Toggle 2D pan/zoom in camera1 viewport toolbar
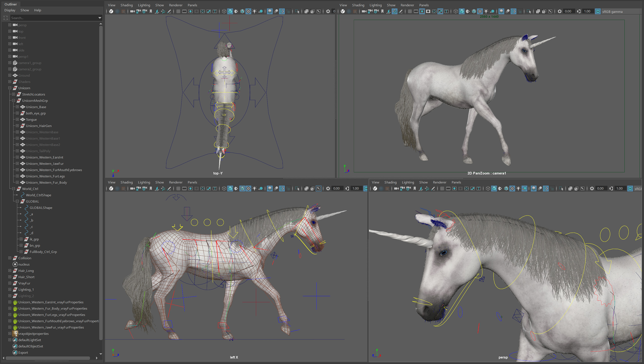Image resolution: width=644 pixels, height=364 pixels. 394,11
